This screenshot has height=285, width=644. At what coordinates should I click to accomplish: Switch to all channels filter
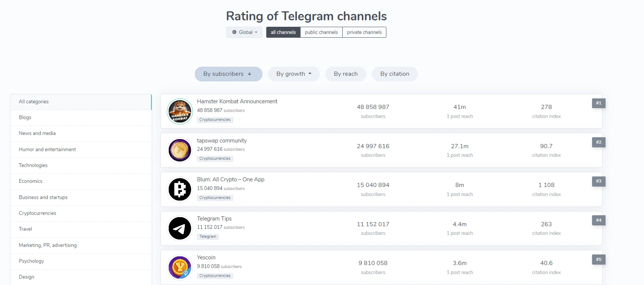click(x=283, y=32)
